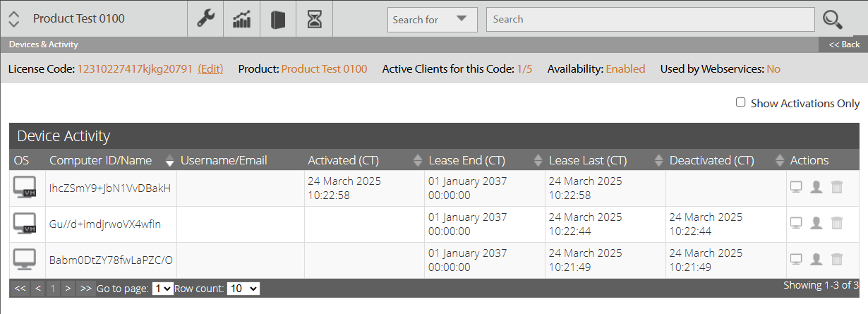Screen dimensions: 868x314
Task: Open the chart reports icon
Action: [x=242, y=19]
